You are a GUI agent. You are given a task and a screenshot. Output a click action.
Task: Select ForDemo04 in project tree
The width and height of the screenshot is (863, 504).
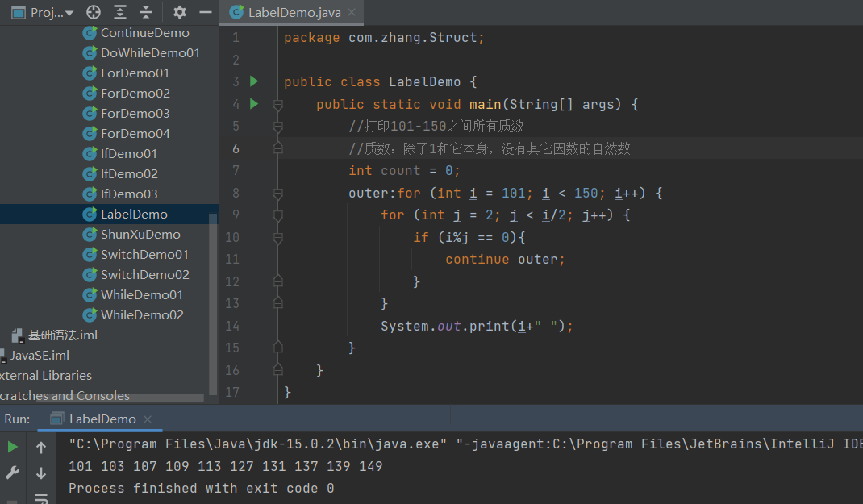tap(135, 134)
